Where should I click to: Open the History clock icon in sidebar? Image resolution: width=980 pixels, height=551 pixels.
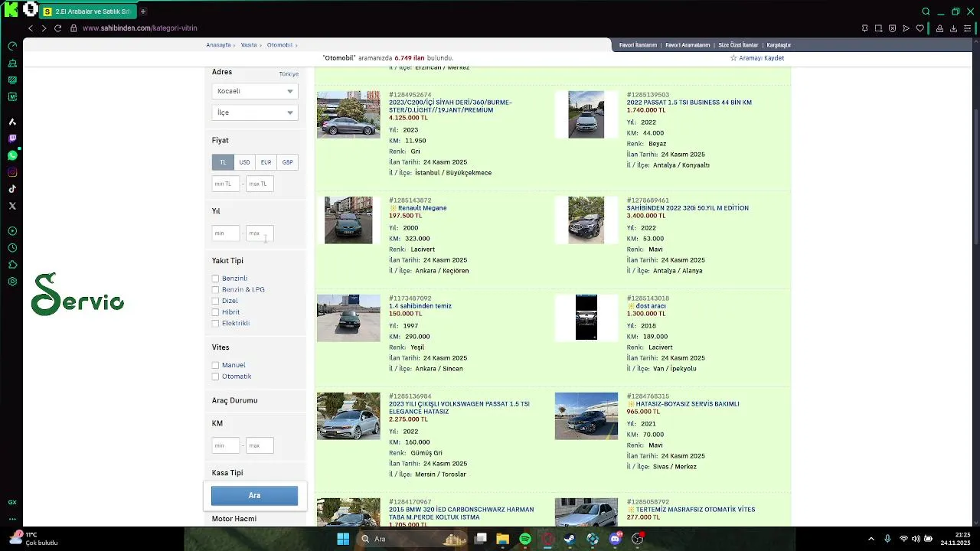pos(12,248)
